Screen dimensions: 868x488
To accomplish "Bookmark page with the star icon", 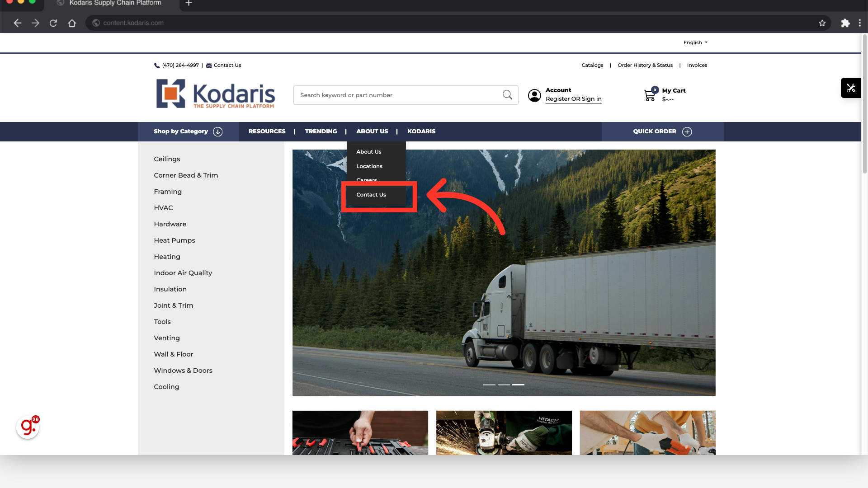I will click(822, 23).
